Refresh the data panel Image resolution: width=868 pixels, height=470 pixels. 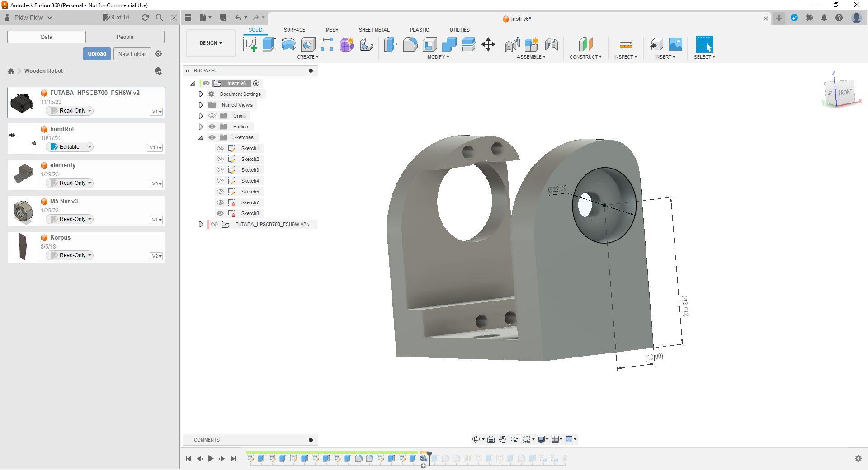pos(145,18)
